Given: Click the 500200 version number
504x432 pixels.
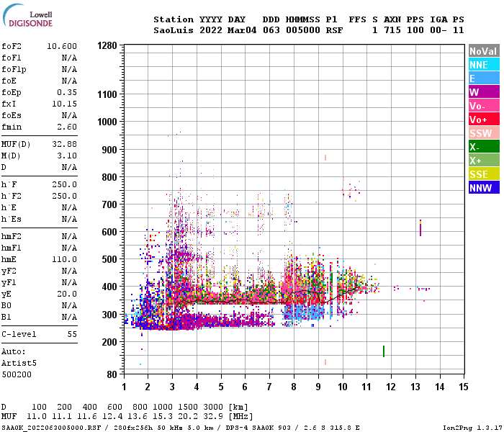Looking at the screenshot, I should (x=17, y=374).
